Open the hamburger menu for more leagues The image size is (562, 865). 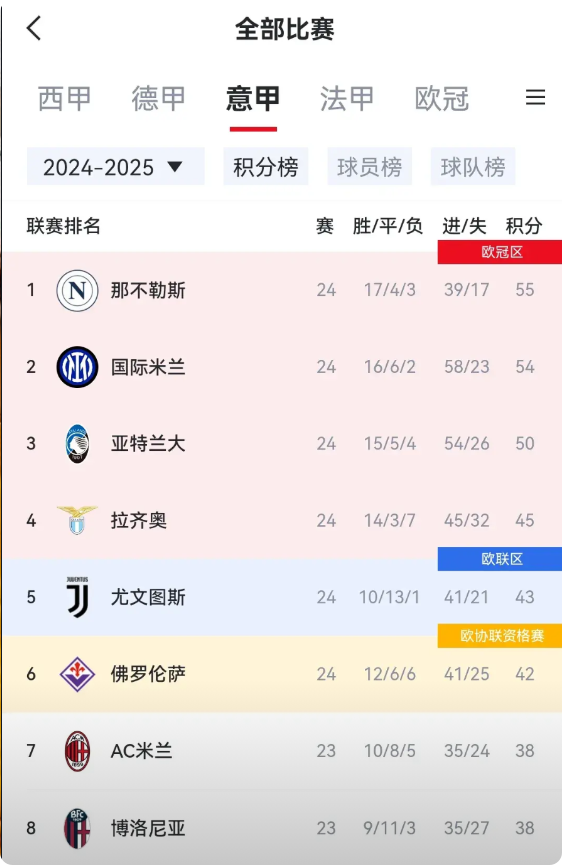coord(535,98)
